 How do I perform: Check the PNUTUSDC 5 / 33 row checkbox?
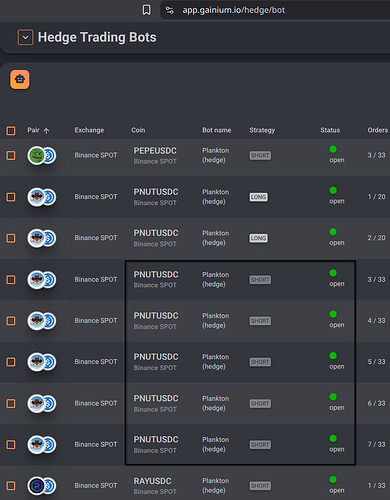tap(11, 362)
